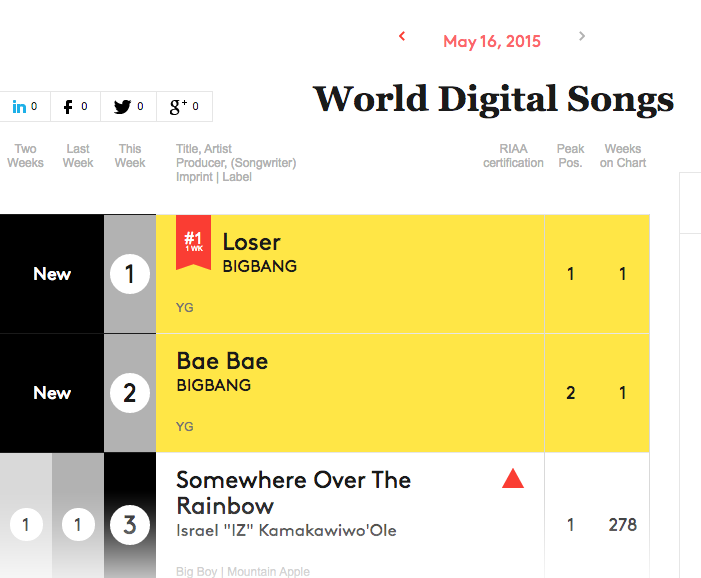Share on Facebook icon

click(x=68, y=107)
